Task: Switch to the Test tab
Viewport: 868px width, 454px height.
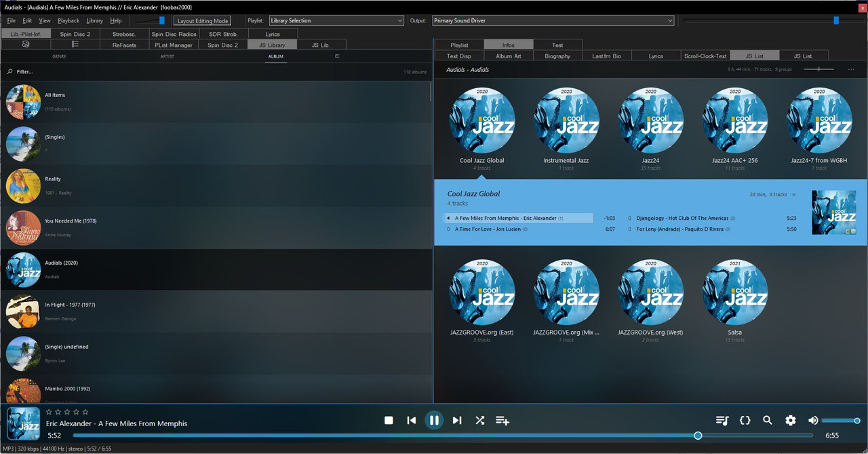Action: pyautogui.click(x=557, y=45)
